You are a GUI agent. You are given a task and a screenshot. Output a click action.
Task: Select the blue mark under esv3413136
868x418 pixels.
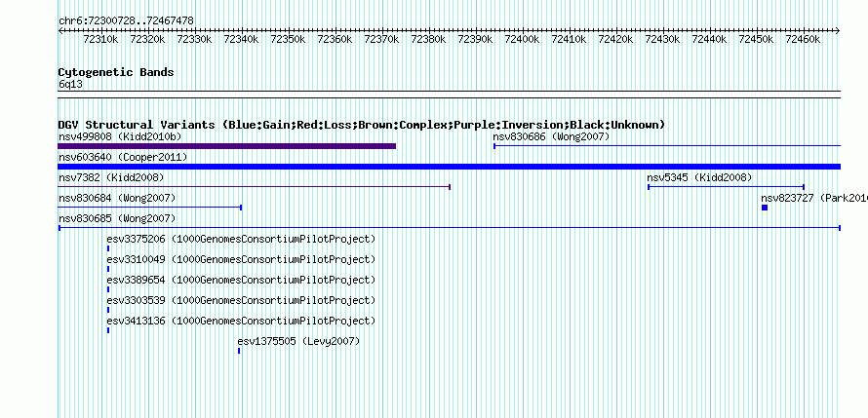(108, 330)
